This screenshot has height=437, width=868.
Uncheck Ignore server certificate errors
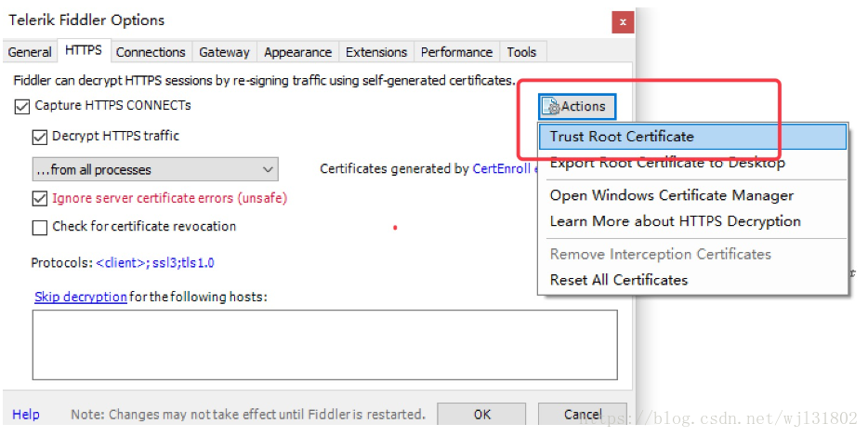click(x=39, y=198)
